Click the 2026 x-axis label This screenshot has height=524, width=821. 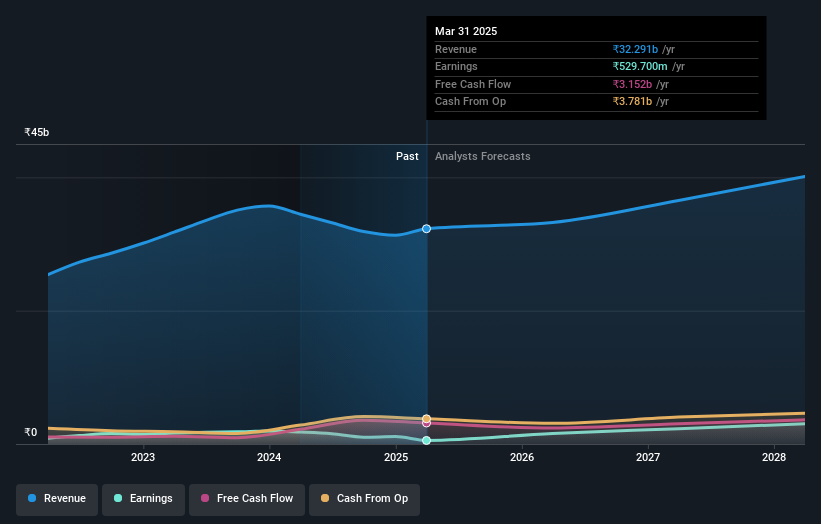[522, 458]
